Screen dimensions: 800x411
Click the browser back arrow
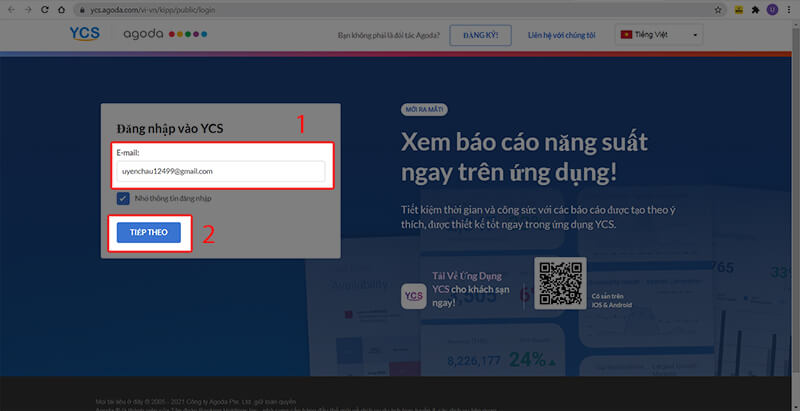coord(10,8)
